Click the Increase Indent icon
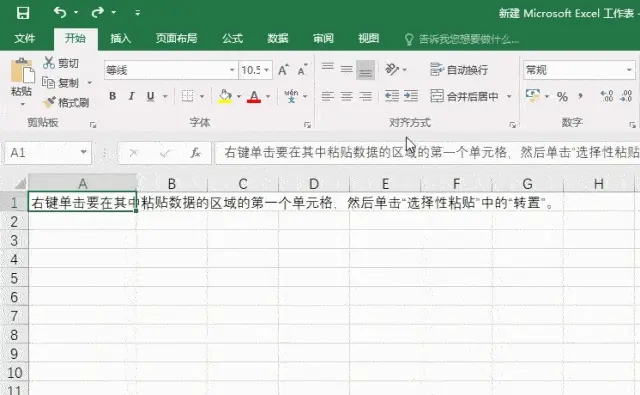This screenshot has width=640, height=395. click(x=411, y=96)
